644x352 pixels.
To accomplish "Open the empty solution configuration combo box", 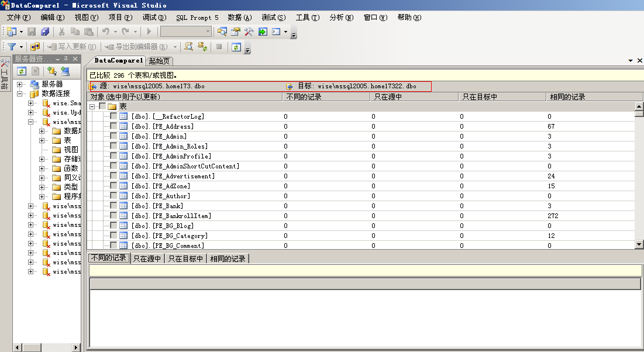I will click(185, 32).
